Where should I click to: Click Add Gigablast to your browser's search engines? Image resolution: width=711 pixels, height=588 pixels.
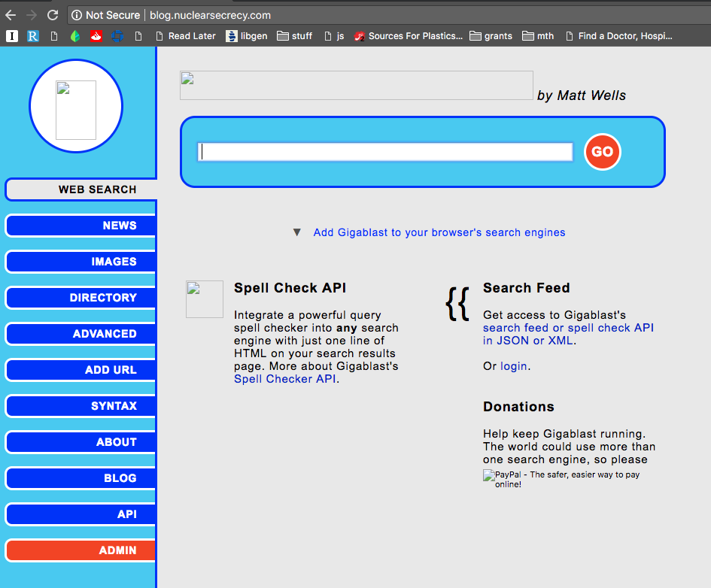pos(439,232)
